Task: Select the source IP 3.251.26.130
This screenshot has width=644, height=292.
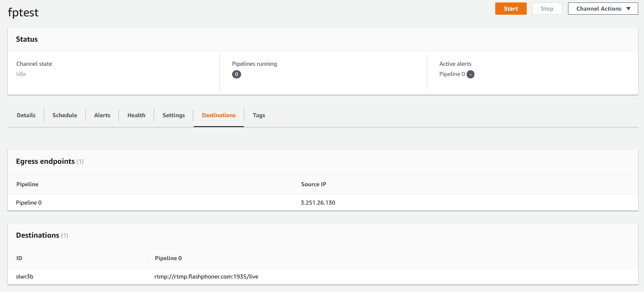Action: (x=318, y=203)
